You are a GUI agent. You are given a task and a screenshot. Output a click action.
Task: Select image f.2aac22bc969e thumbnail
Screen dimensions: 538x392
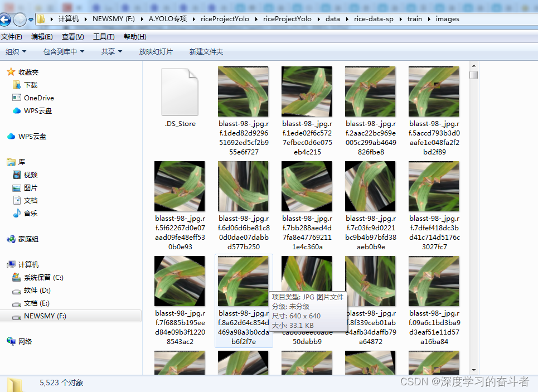pyautogui.click(x=370, y=91)
